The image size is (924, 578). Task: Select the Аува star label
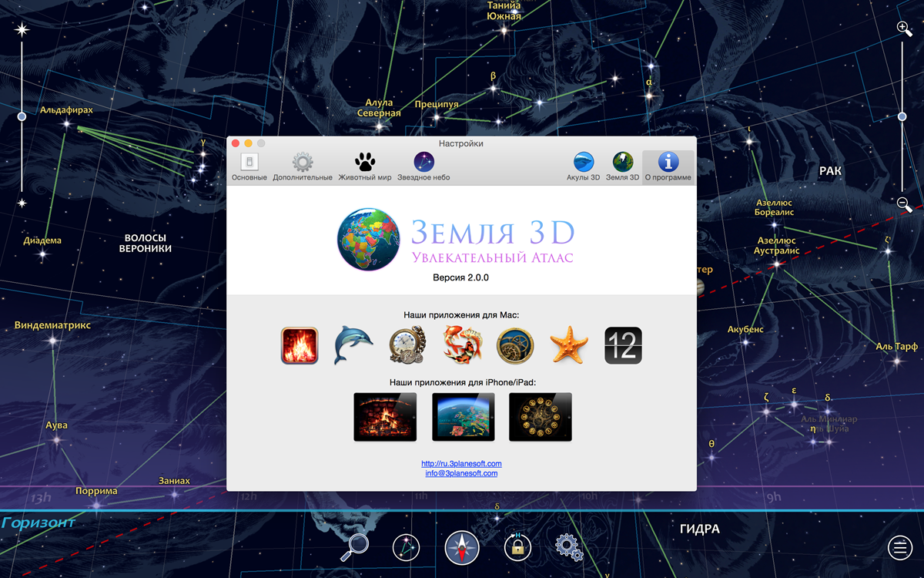pos(56,425)
